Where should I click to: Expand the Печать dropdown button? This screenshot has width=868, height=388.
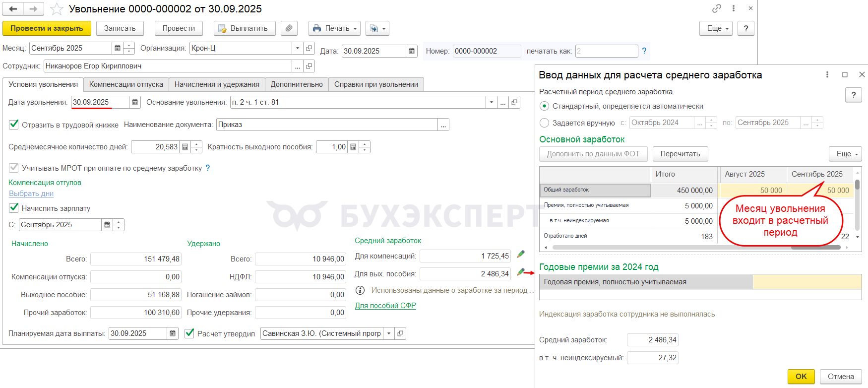point(335,28)
